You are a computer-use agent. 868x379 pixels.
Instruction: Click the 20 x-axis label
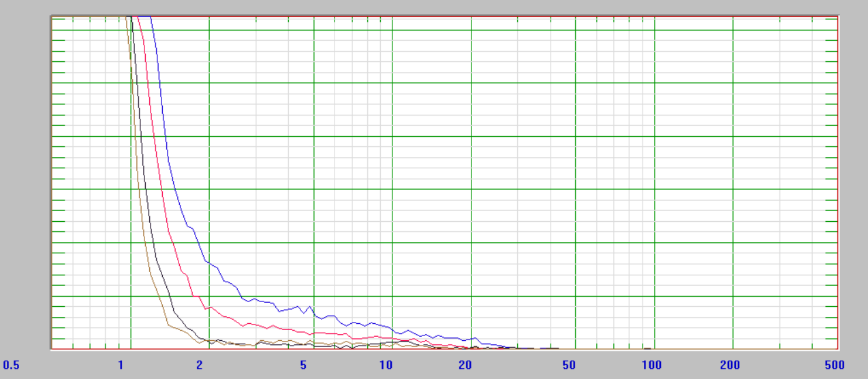465,365
